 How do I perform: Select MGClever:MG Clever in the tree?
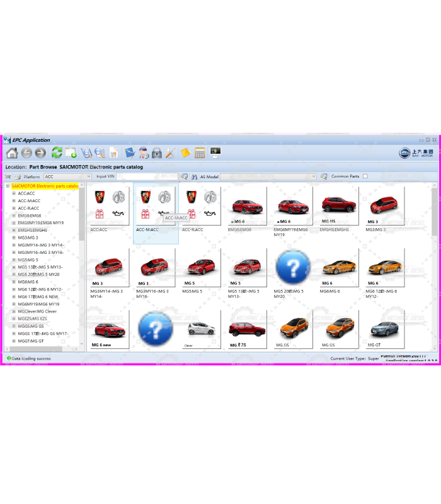pyautogui.click(x=37, y=311)
